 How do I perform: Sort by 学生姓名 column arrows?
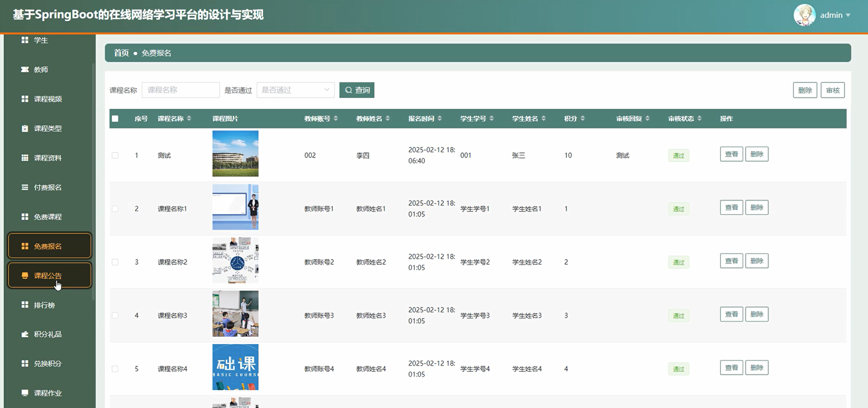(x=543, y=119)
